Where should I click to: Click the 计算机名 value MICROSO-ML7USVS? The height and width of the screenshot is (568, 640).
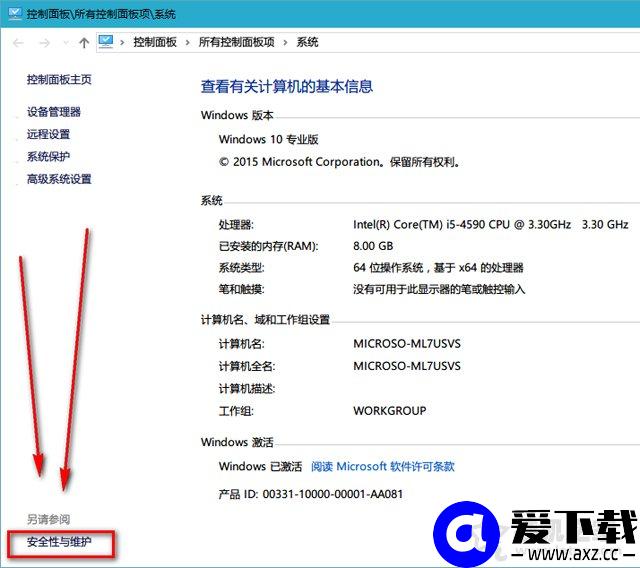coord(407,344)
